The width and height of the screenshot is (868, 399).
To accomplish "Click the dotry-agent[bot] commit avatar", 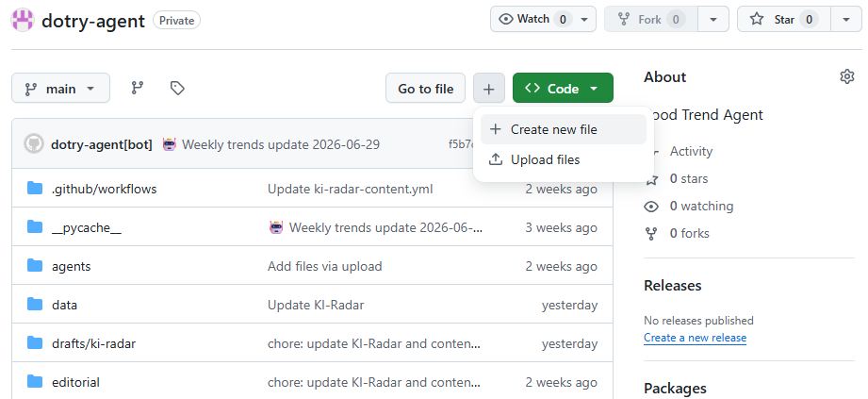I will (x=34, y=144).
